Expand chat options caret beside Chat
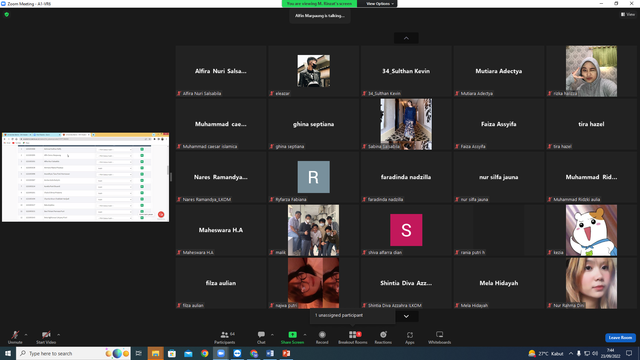Viewport: 640px width, 360px height. 272,335
